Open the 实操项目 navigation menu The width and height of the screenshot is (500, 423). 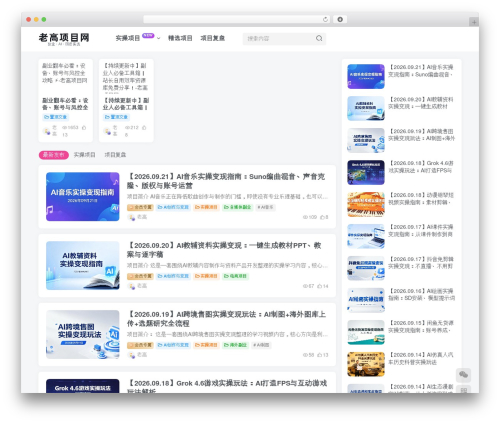pyautogui.click(x=128, y=38)
